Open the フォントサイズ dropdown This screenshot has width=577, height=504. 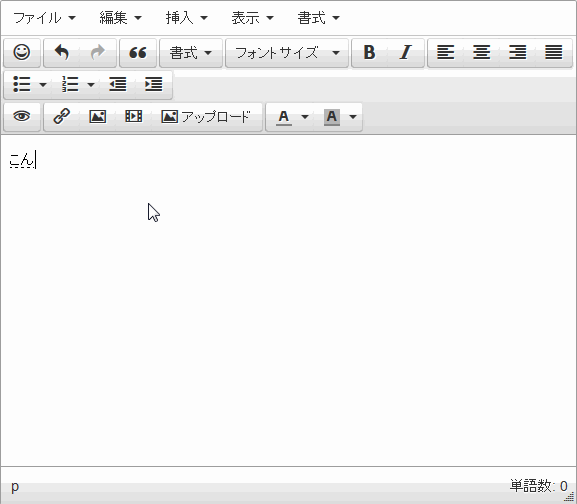coord(287,53)
